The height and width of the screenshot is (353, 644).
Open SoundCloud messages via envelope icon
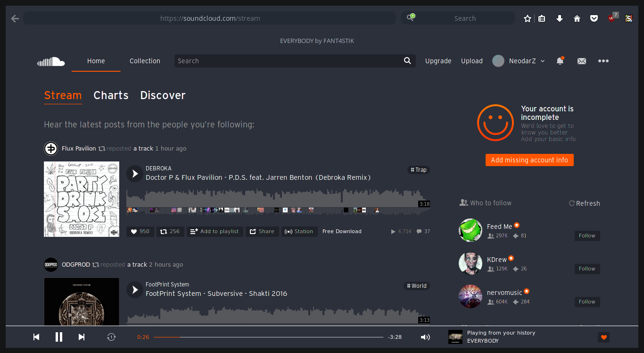[581, 61]
